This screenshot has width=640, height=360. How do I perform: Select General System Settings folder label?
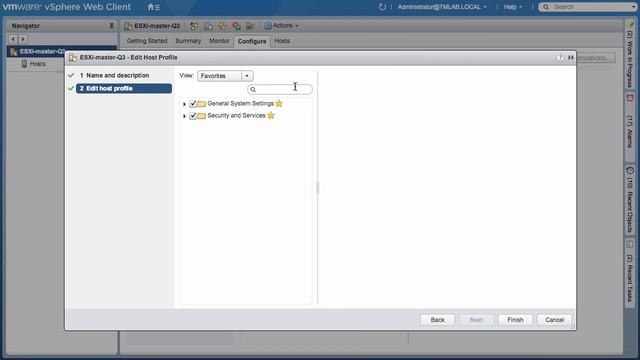pos(240,104)
